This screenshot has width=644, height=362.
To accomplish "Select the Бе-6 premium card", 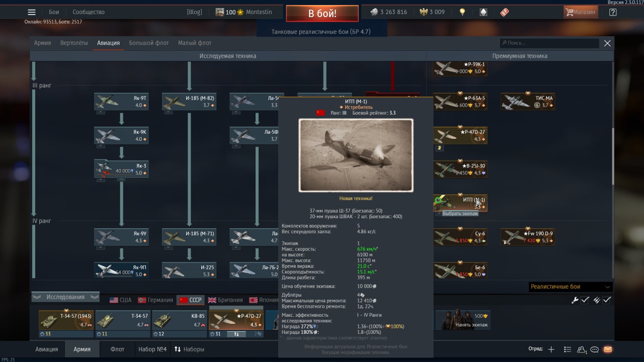I will 460,270.
